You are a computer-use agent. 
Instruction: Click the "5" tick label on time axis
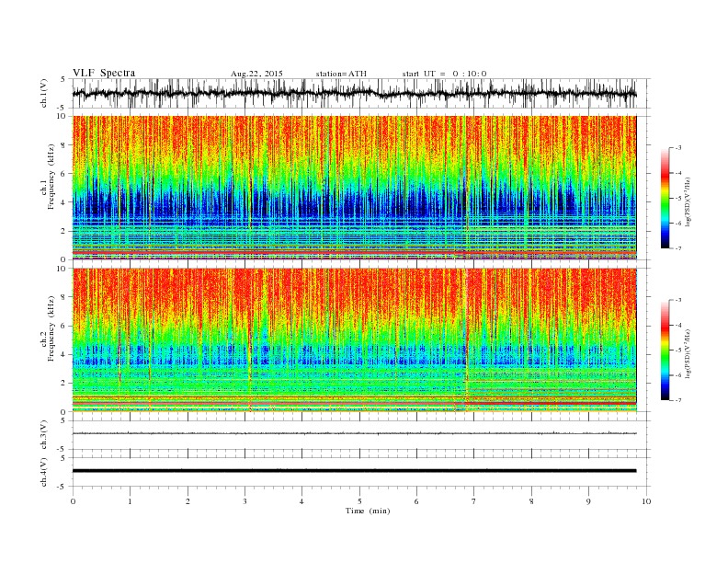(x=359, y=501)
